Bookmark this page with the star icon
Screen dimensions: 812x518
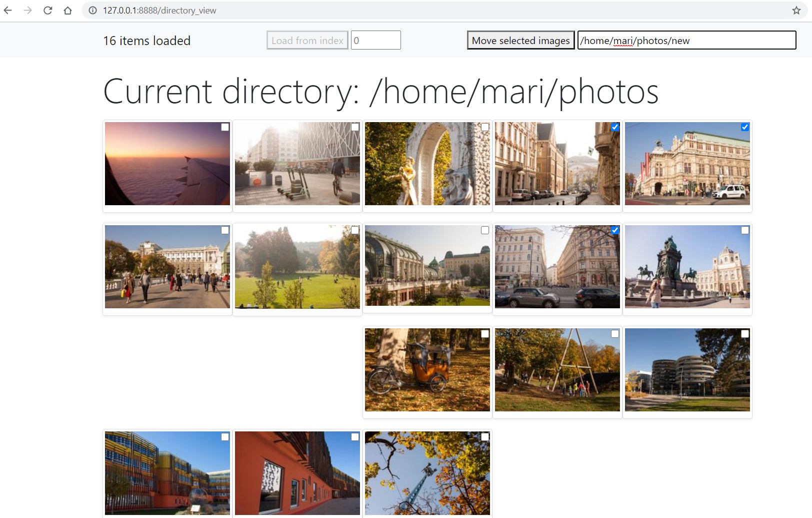(x=796, y=10)
